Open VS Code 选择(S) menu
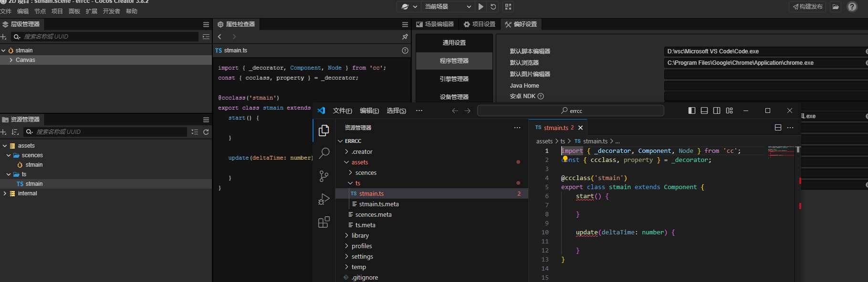 click(x=396, y=111)
